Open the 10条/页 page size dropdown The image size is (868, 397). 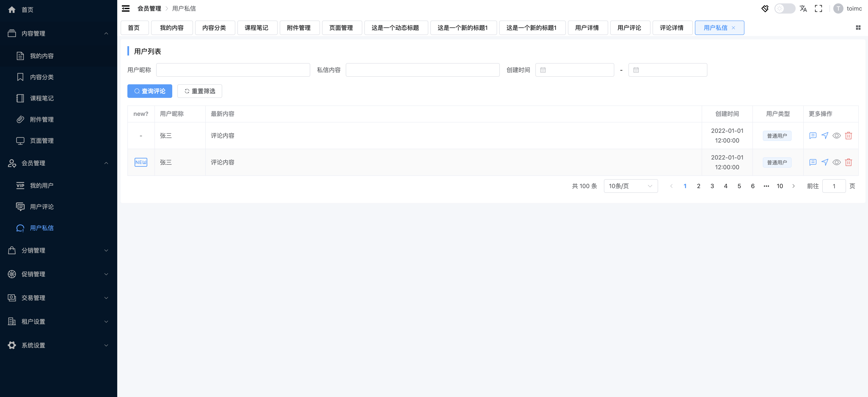tap(630, 186)
